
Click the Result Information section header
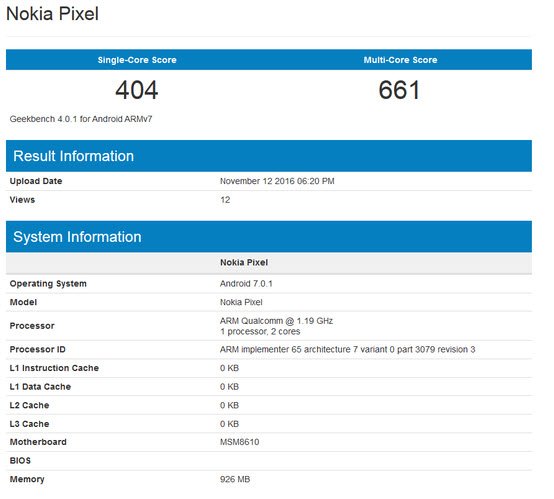coord(73,156)
